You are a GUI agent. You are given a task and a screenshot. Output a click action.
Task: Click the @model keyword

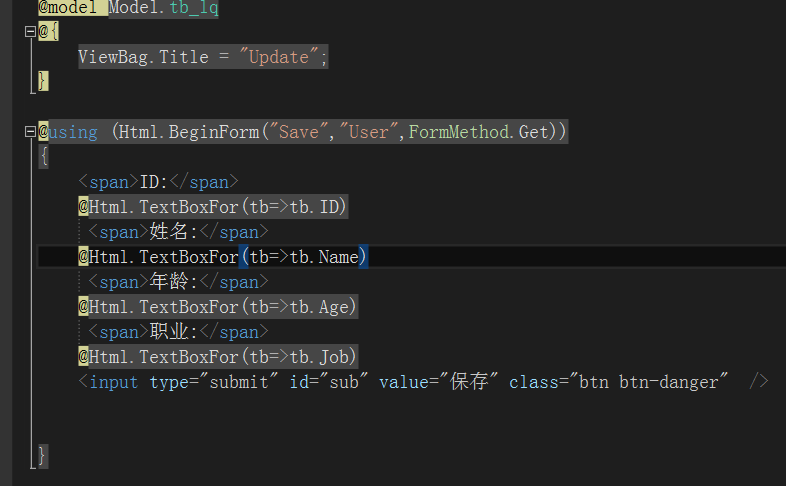(68, 8)
